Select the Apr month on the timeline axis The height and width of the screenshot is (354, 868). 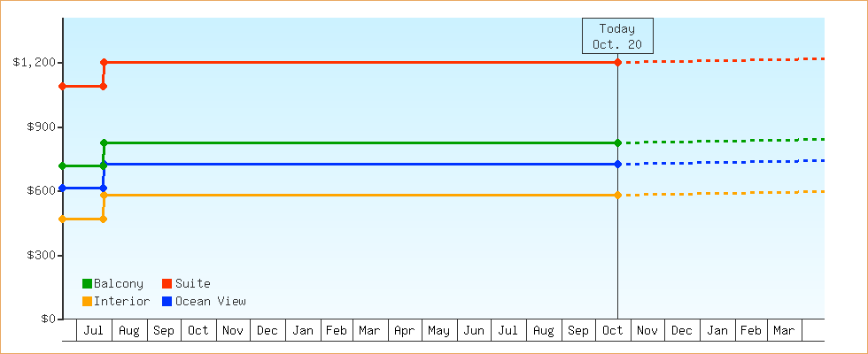pos(405,330)
